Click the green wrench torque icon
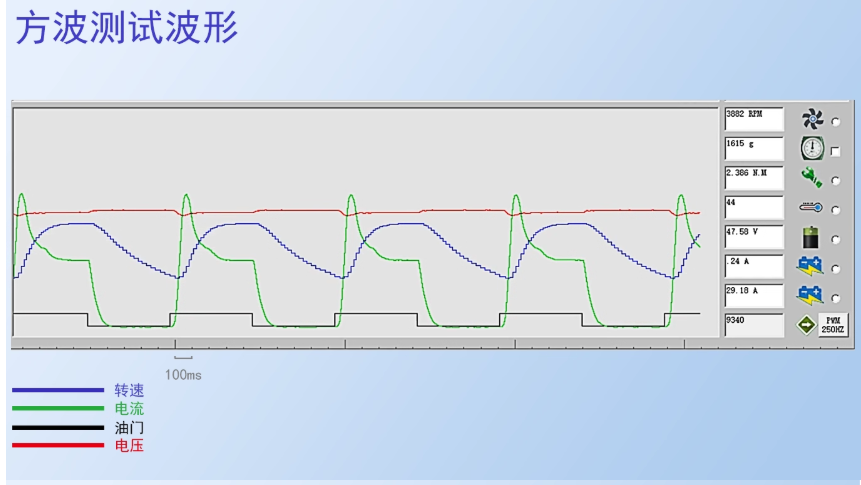This screenshot has height=485, width=861. [811, 179]
